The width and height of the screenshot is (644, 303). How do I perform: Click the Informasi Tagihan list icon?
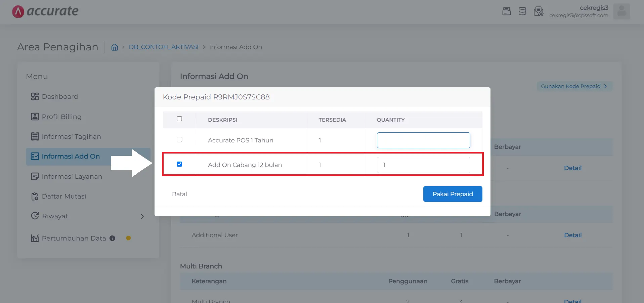pyautogui.click(x=35, y=136)
